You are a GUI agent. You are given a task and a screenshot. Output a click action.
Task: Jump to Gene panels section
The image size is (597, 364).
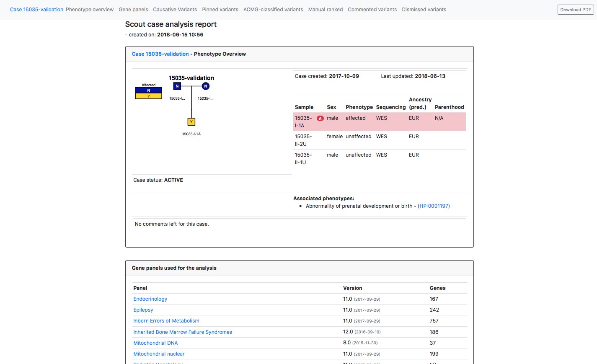pos(133,10)
